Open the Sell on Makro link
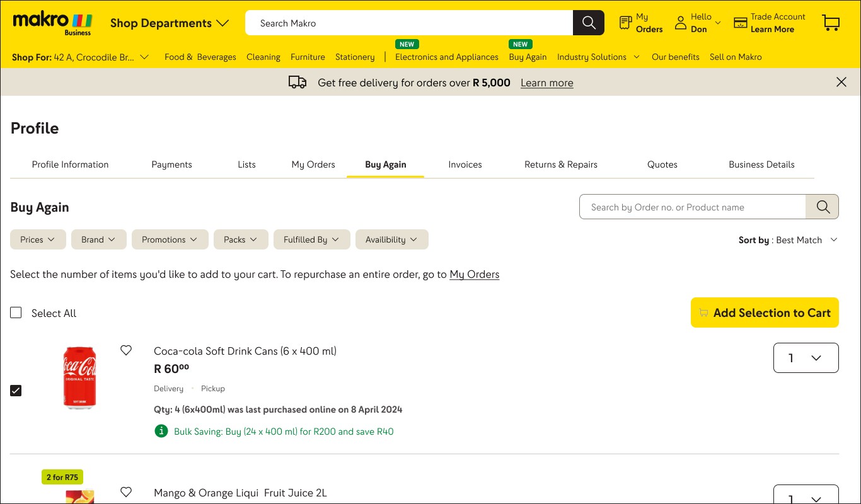The height and width of the screenshot is (504, 861). (x=736, y=57)
